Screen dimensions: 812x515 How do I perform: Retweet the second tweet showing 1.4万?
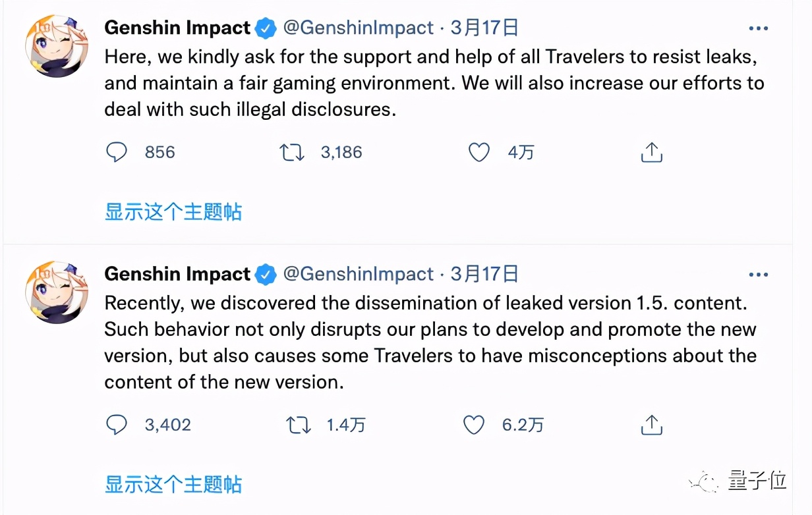pos(298,425)
